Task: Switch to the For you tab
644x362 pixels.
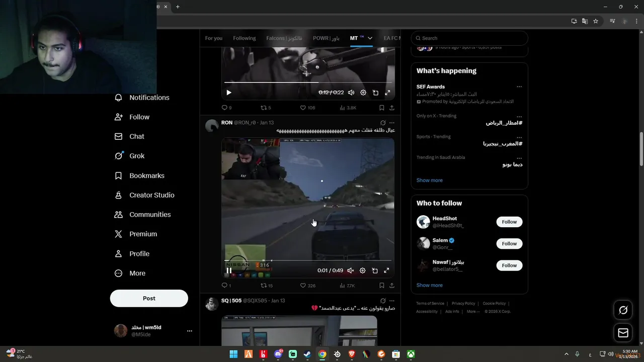Action: (x=213, y=38)
